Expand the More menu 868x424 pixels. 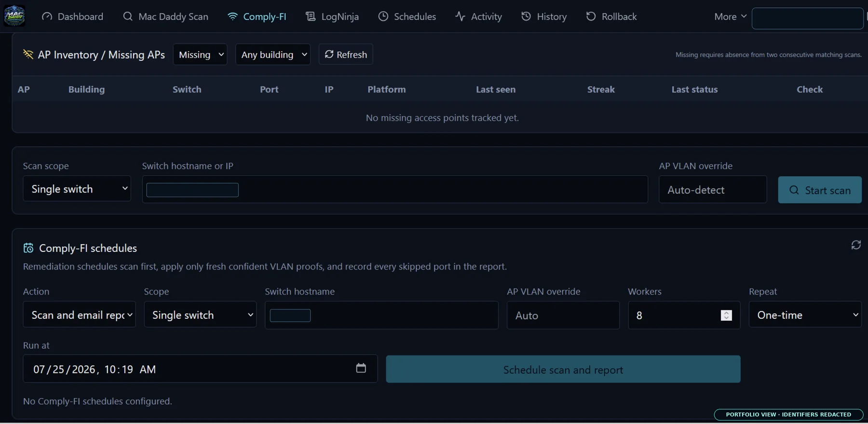click(730, 16)
